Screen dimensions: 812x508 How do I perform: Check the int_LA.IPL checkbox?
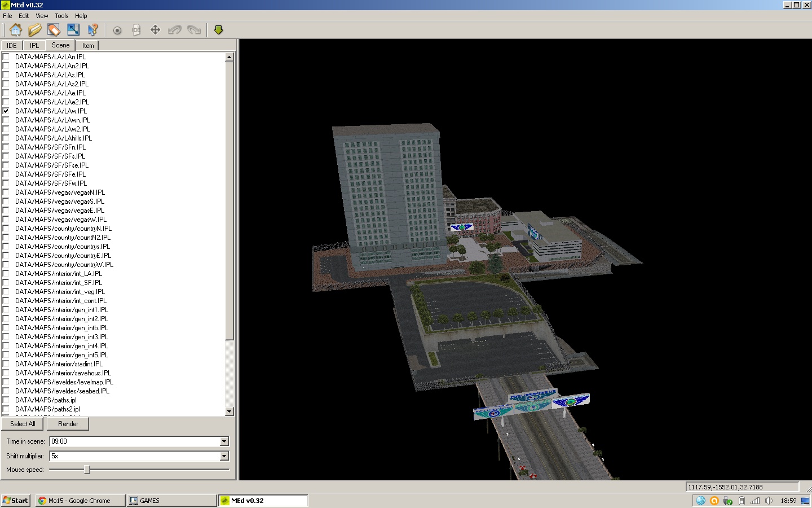[6, 274]
